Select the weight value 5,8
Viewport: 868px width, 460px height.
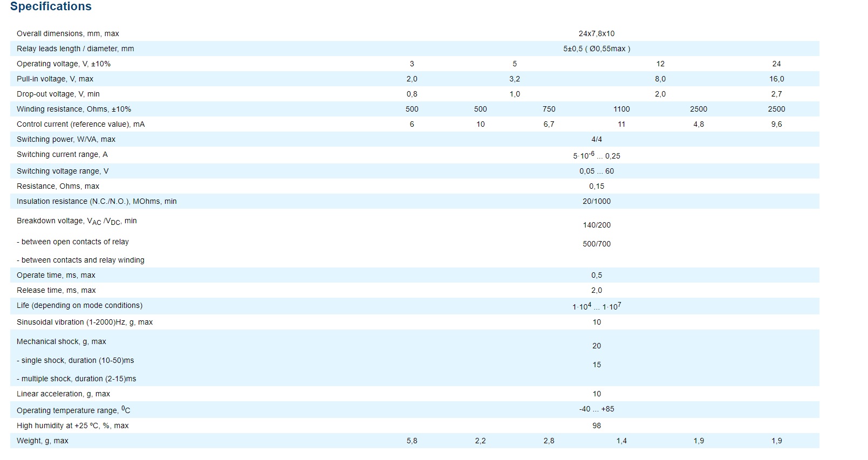tap(412, 441)
